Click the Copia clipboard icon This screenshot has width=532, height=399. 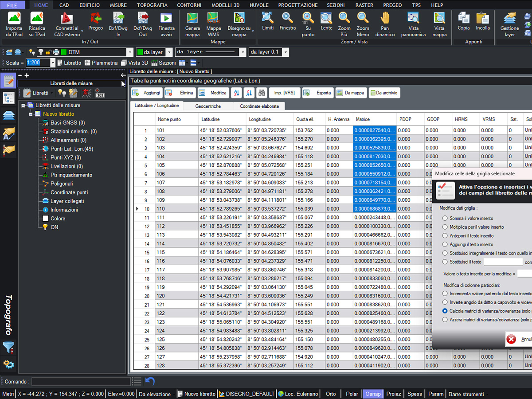464,21
